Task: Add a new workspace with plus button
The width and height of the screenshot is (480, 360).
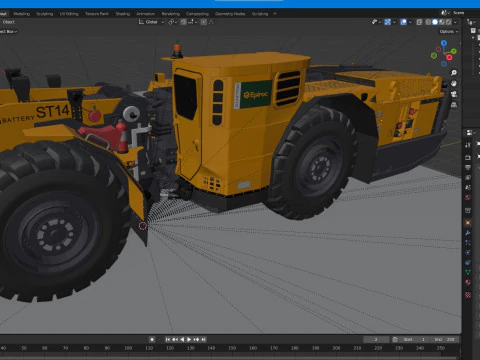Action: 275,14
